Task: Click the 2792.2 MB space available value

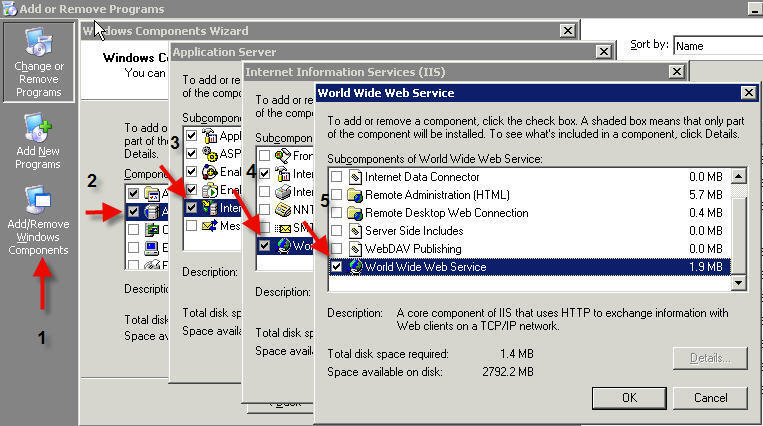Action: coord(508,372)
